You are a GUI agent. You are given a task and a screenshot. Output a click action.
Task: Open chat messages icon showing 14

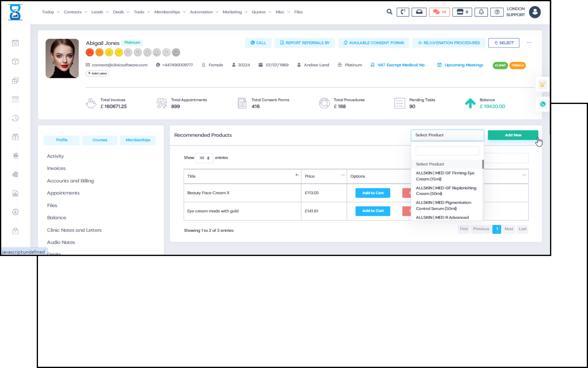tap(439, 12)
